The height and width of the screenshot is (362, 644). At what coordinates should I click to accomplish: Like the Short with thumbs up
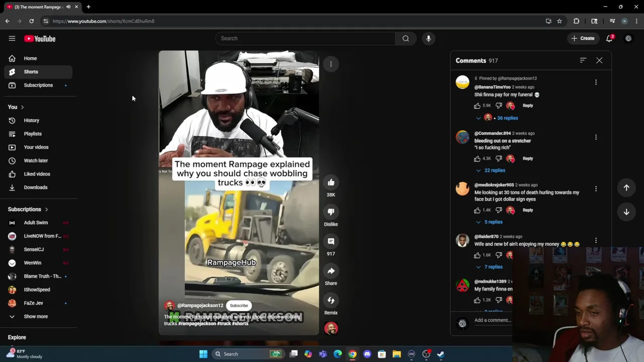coord(331,183)
